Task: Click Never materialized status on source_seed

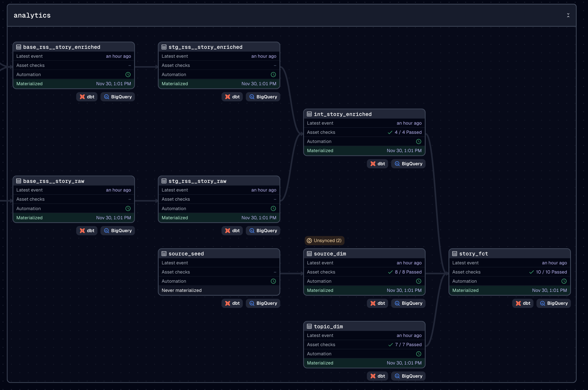Action: [182, 290]
